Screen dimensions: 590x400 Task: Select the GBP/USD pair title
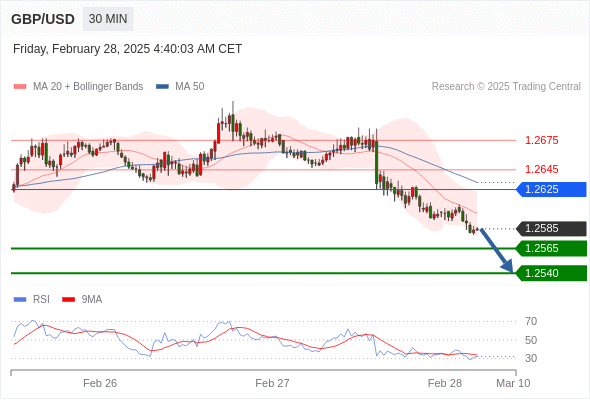pyautogui.click(x=43, y=19)
